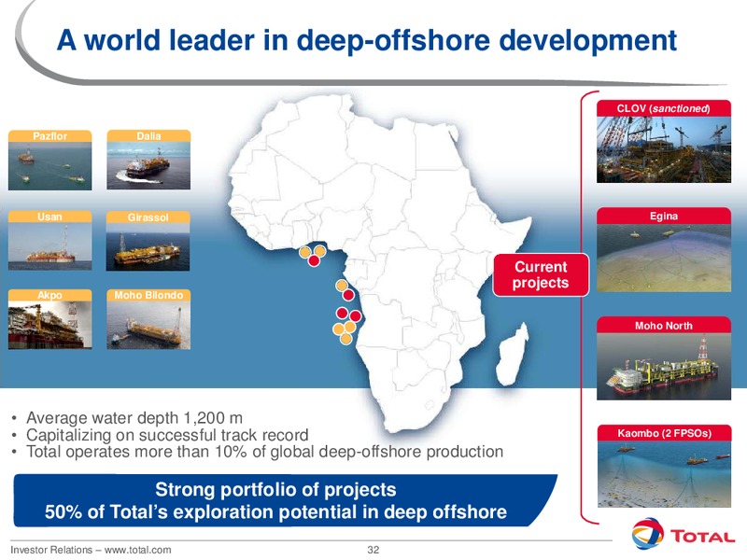This screenshot has height=560, width=747.
Task: Click the 10% of global deep-offshore production bullet
Action: pos(264,452)
